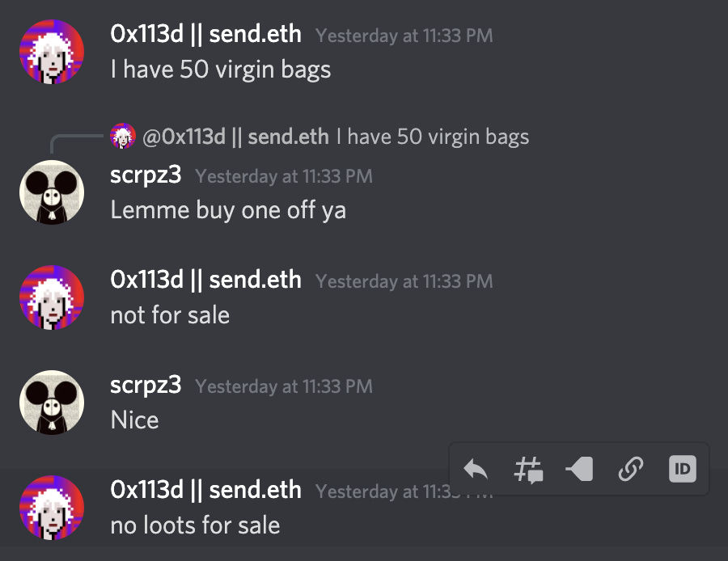Copy message link using chain icon
This screenshot has height=561, width=728.
pos(631,469)
